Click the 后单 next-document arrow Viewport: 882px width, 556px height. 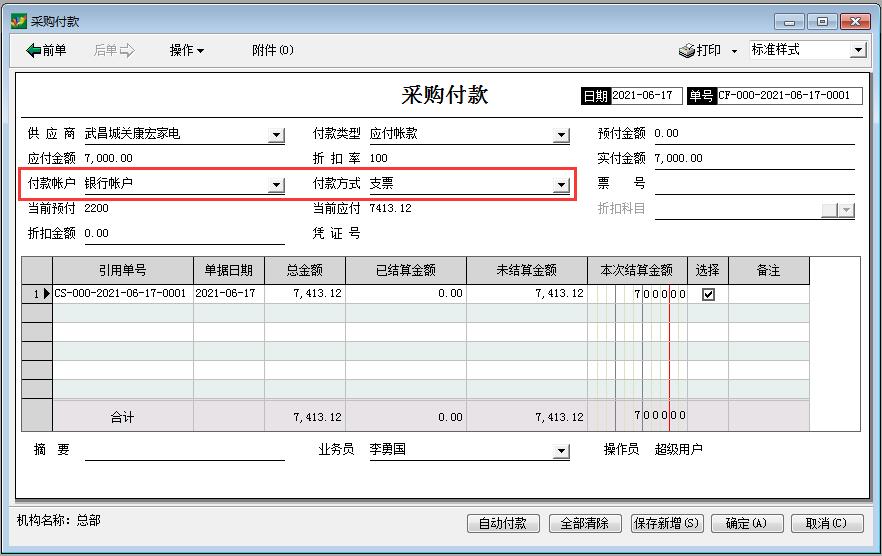coord(114,50)
